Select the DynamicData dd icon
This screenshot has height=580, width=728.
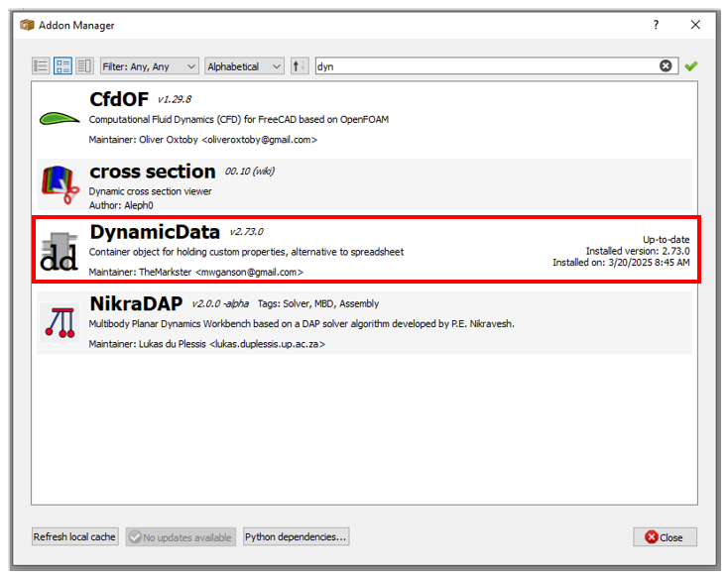coord(59,252)
